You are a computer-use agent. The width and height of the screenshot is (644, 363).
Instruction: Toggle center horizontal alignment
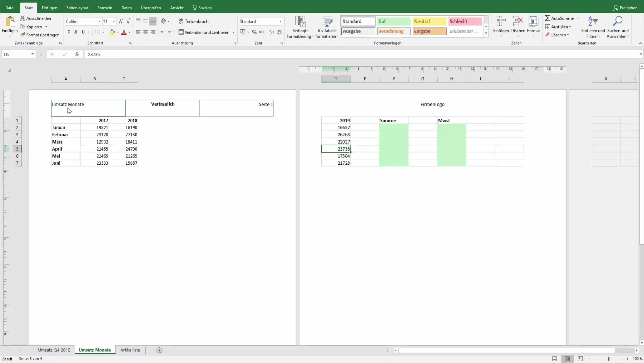click(x=145, y=32)
